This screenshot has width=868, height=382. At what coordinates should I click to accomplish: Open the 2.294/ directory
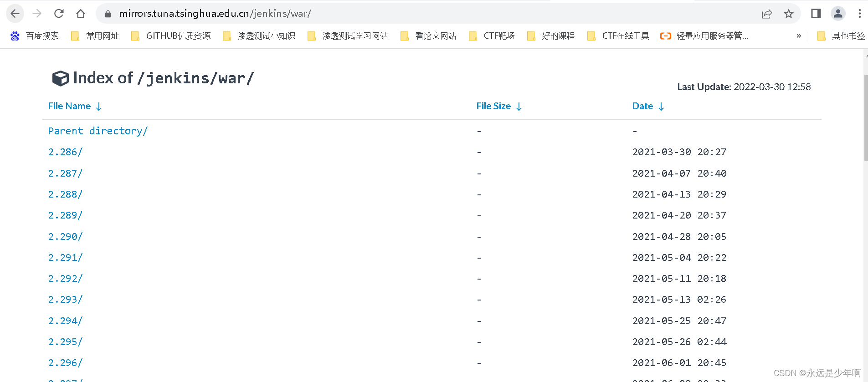[x=66, y=321]
